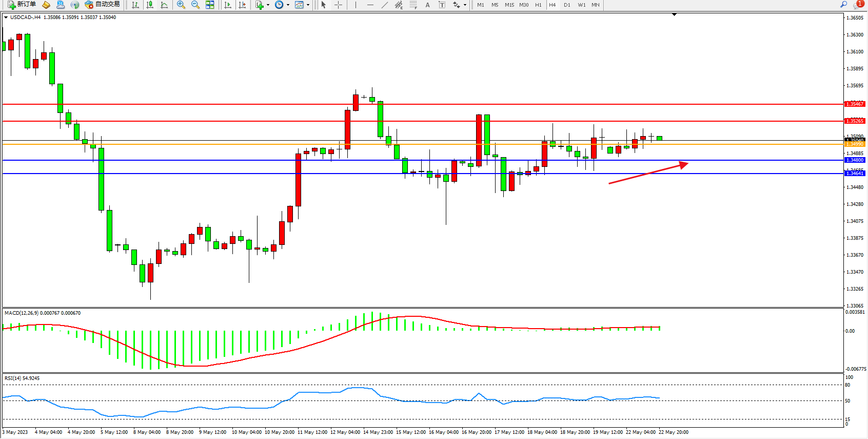Tile chart windows icon
Screen dimensions: 868x439
click(x=210, y=5)
